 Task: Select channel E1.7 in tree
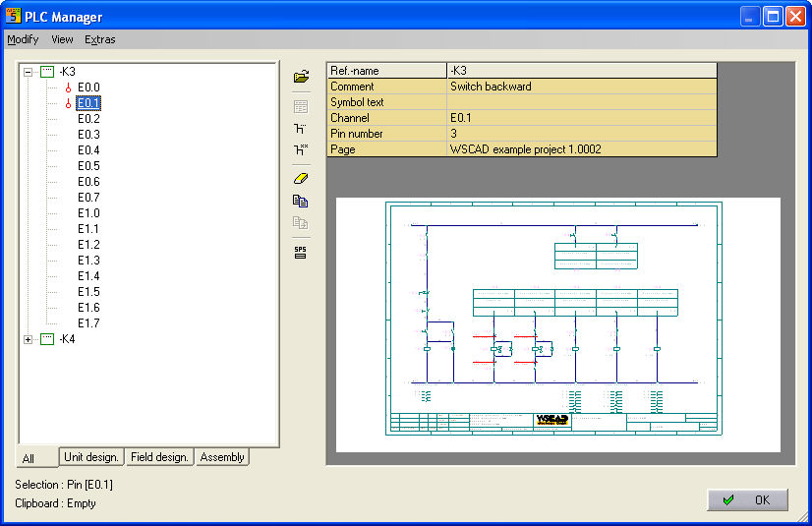pos(88,323)
